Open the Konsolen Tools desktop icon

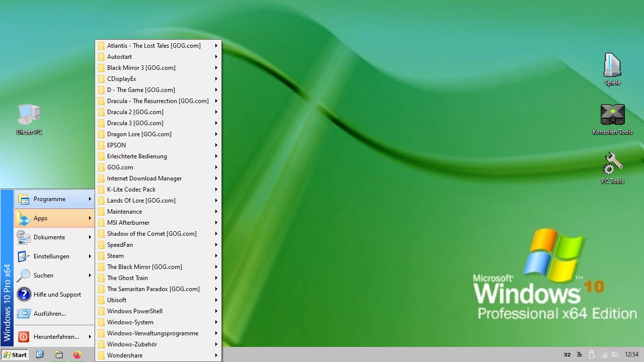(612, 119)
